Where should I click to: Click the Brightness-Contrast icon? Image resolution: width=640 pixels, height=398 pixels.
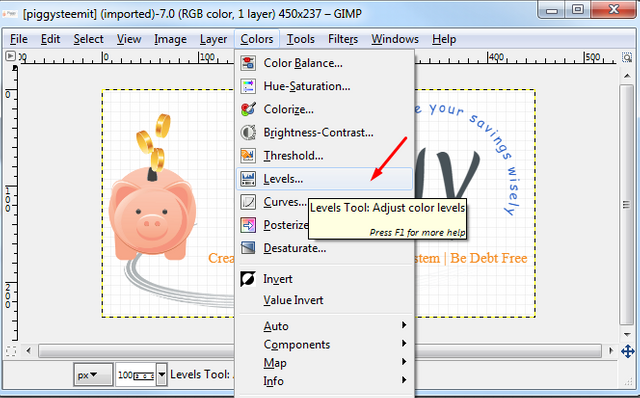pyautogui.click(x=248, y=133)
